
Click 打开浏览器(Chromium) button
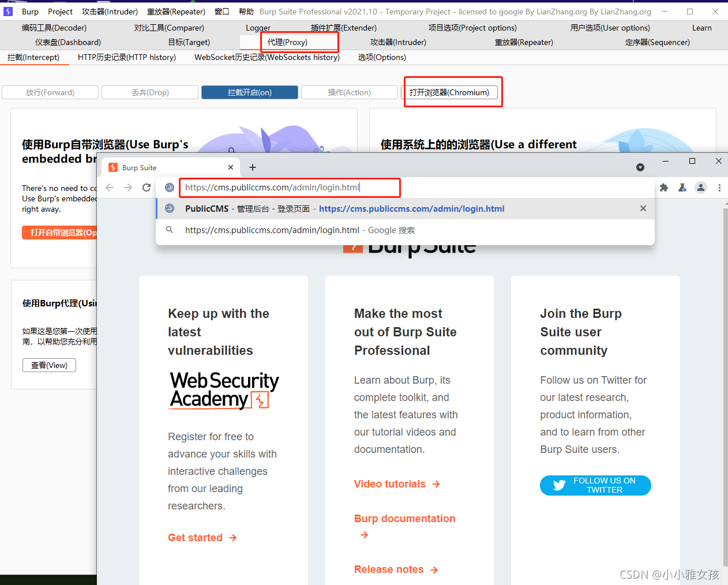(449, 92)
